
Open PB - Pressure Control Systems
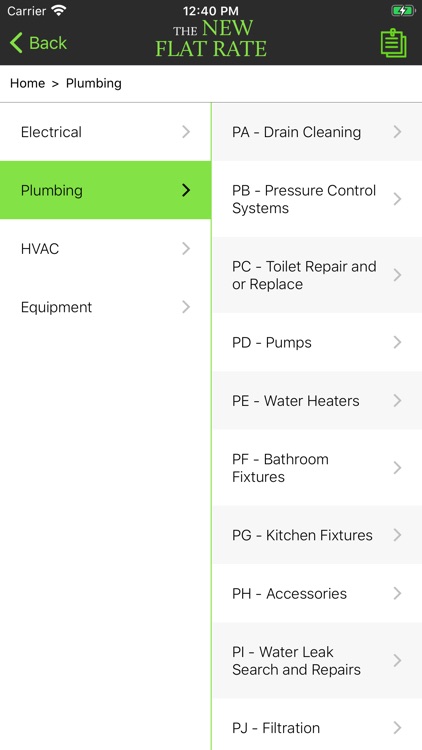[317, 199]
